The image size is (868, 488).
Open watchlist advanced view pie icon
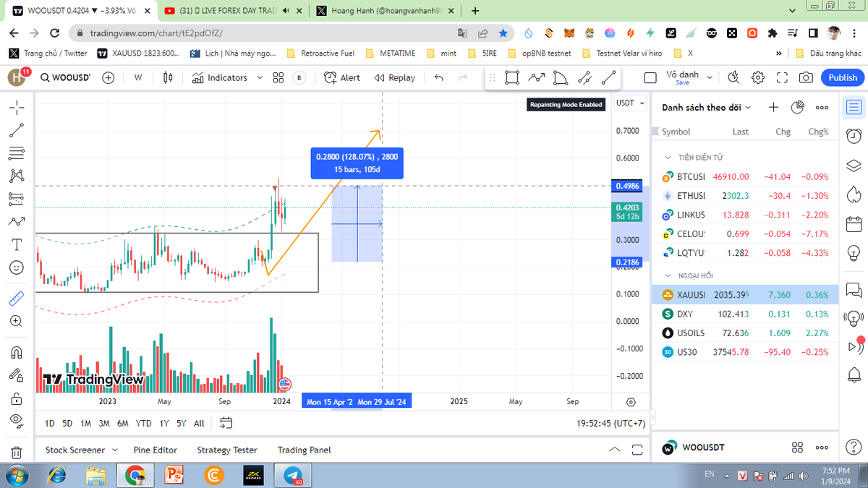pos(798,107)
